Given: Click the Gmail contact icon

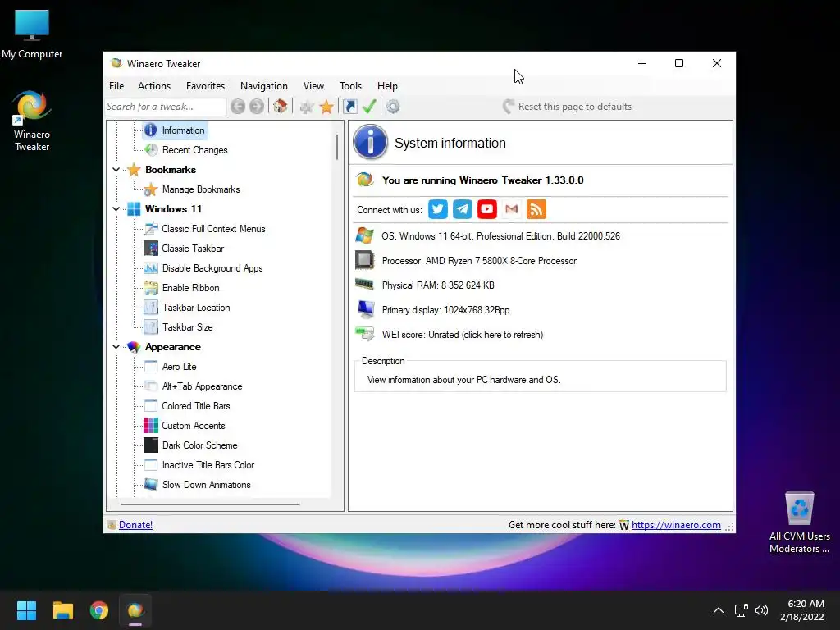Looking at the screenshot, I should [512, 209].
